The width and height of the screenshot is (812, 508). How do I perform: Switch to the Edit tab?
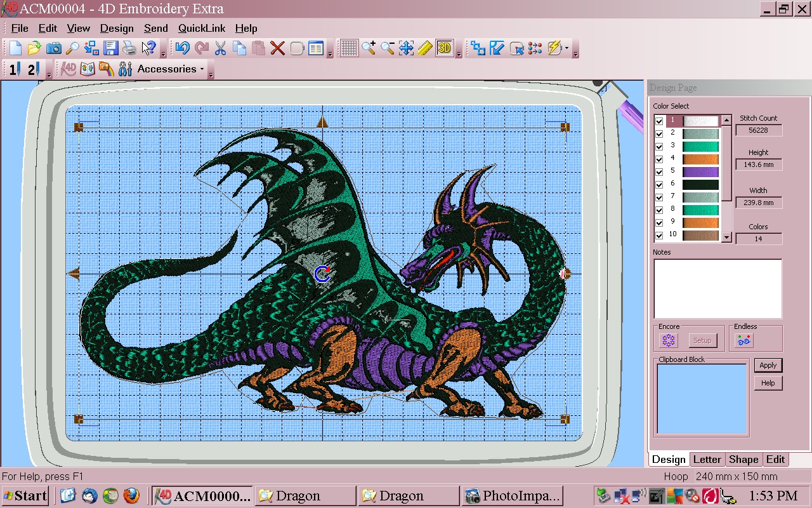[775, 459]
